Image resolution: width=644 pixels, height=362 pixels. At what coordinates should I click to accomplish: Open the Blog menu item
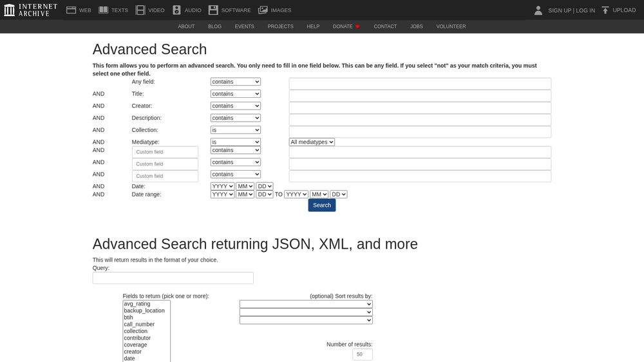[215, 26]
